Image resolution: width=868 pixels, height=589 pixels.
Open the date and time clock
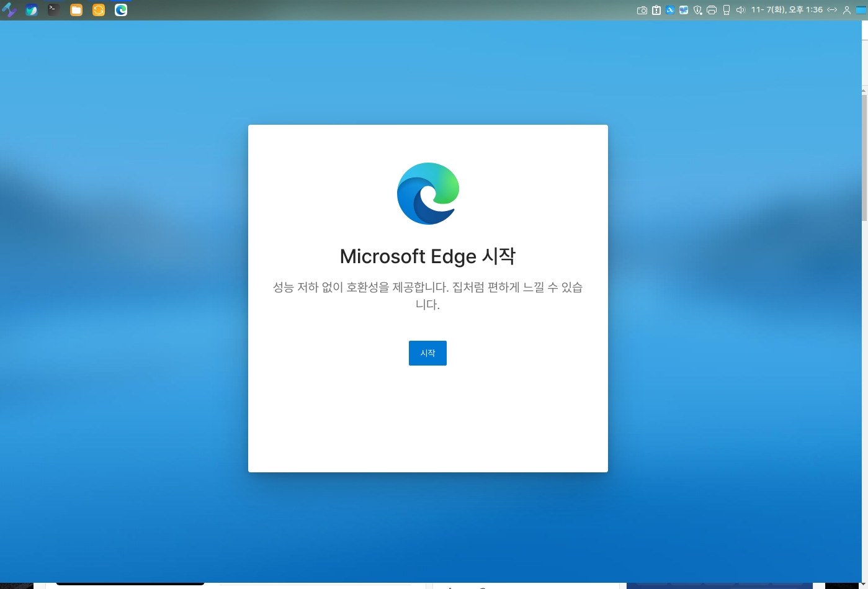(x=786, y=10)
